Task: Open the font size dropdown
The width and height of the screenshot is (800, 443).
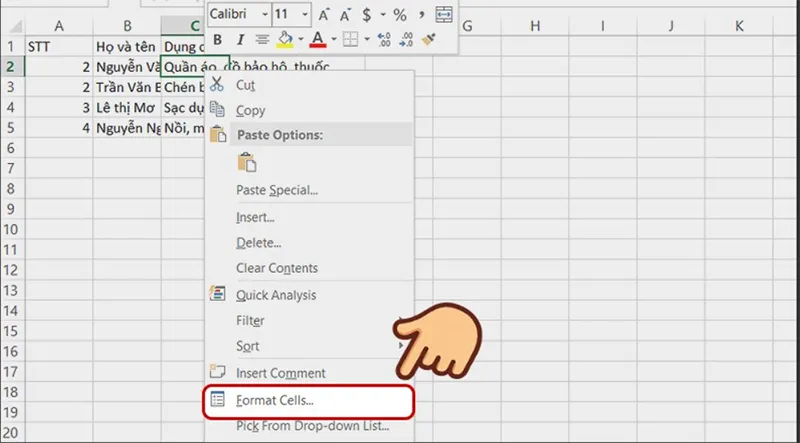Action: click(307, 14)
